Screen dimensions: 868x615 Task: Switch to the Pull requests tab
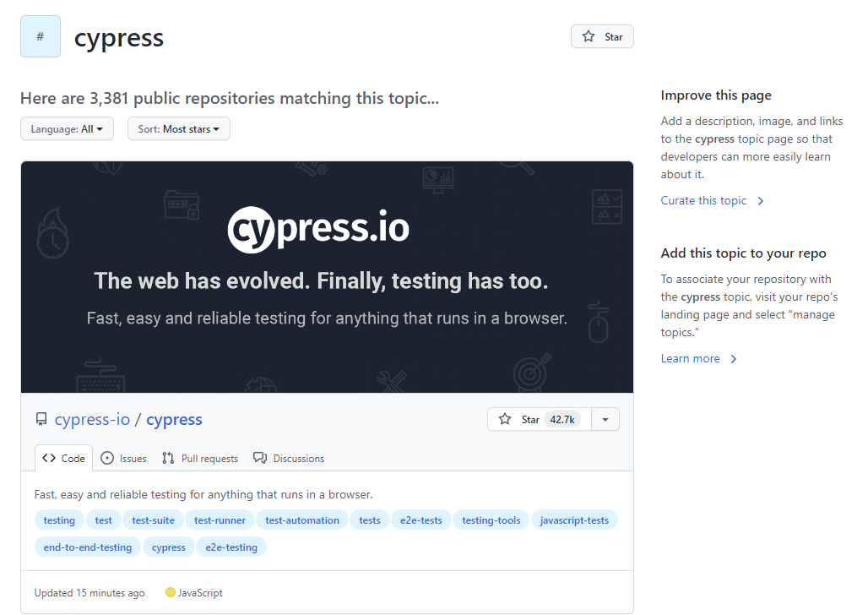pyautogui.click(x=200, y=458)
